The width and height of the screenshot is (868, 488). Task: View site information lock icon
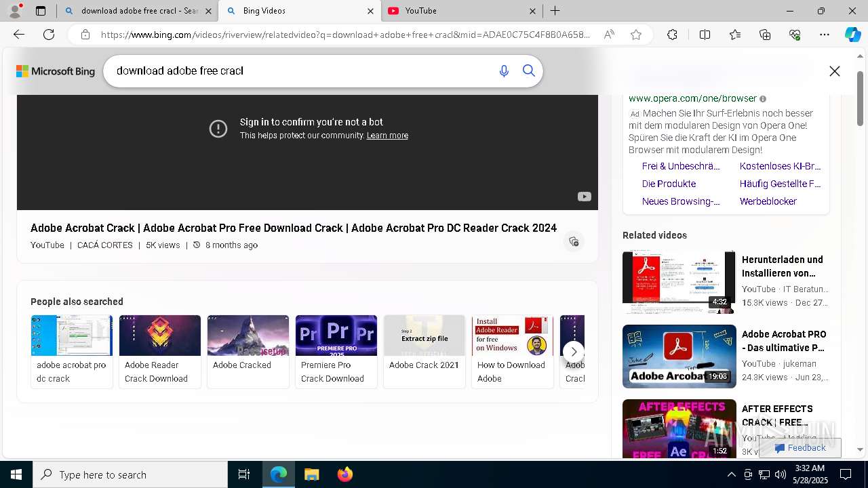tap(85, 35)
